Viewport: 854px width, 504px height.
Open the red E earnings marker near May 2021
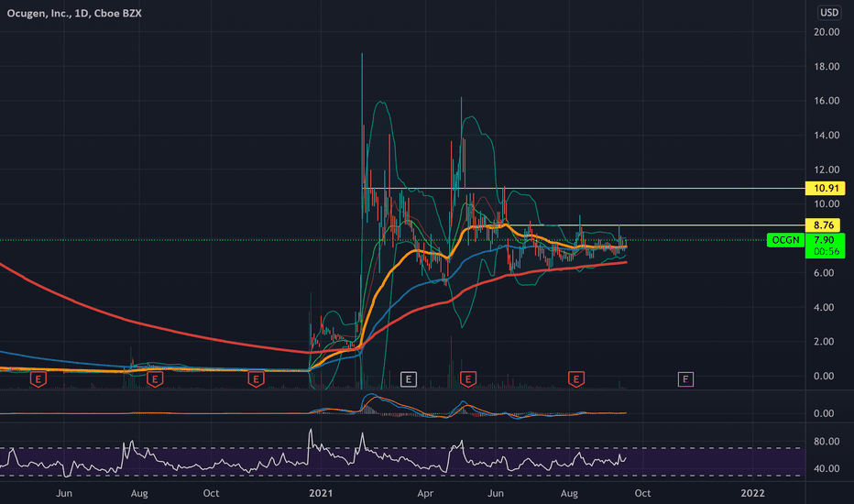[468, 379]
